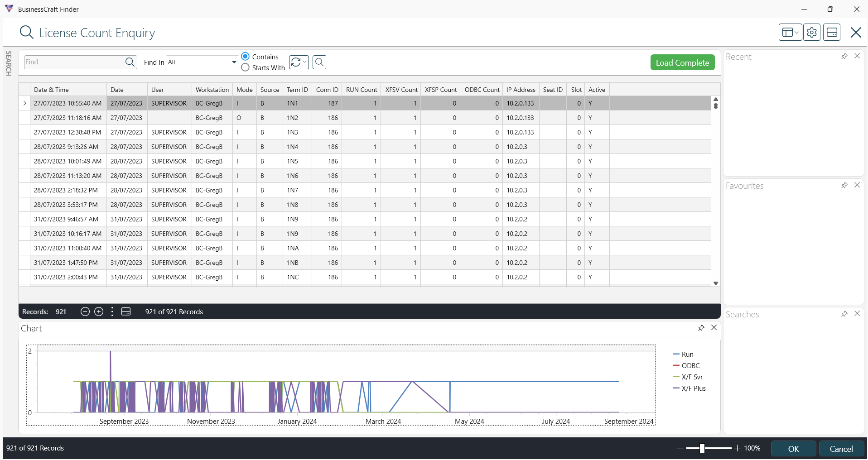Select row 27/07/2023 11:18:16 AM

(365, 118)
